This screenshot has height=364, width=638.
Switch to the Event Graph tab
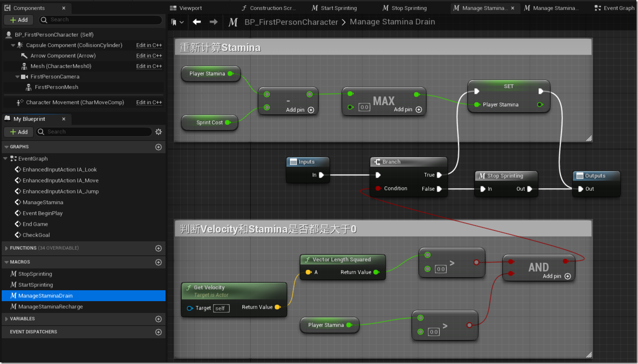[x=614, y=8]
